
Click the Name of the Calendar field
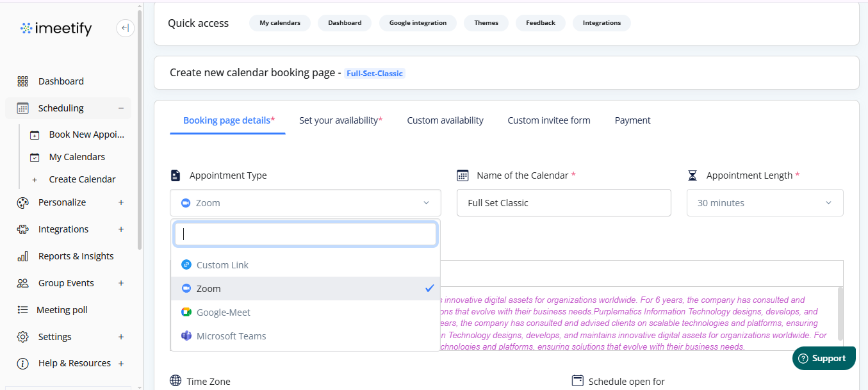click(x=563, y=203)
